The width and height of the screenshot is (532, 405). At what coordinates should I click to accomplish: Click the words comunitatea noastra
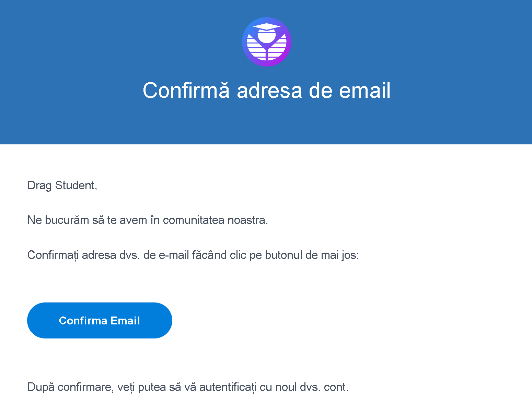point(215,220)
